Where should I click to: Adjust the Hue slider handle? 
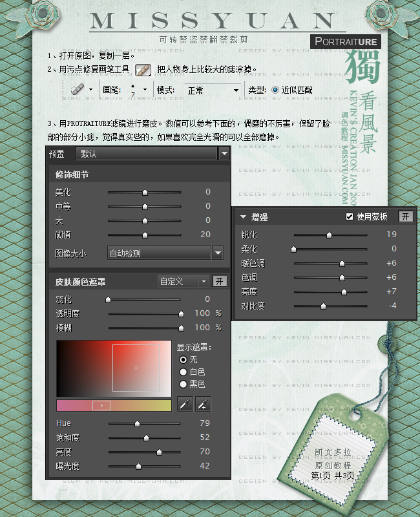[137, 424]
